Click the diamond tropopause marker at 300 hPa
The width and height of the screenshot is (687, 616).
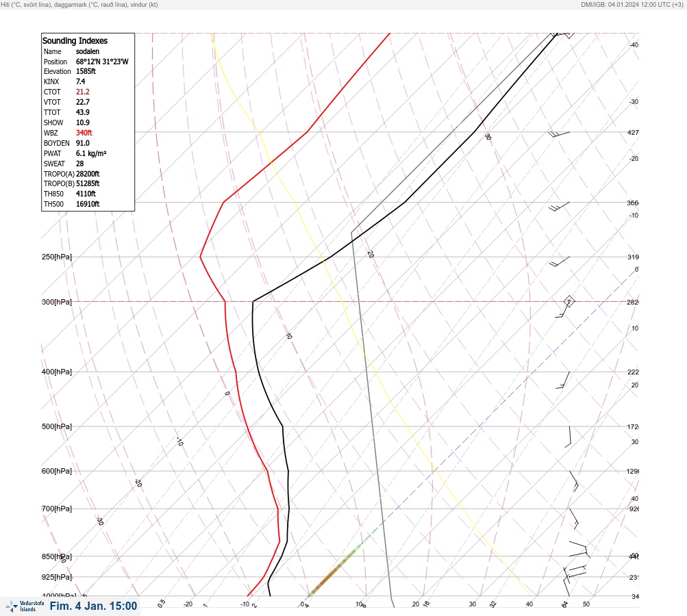click(569, 301)
